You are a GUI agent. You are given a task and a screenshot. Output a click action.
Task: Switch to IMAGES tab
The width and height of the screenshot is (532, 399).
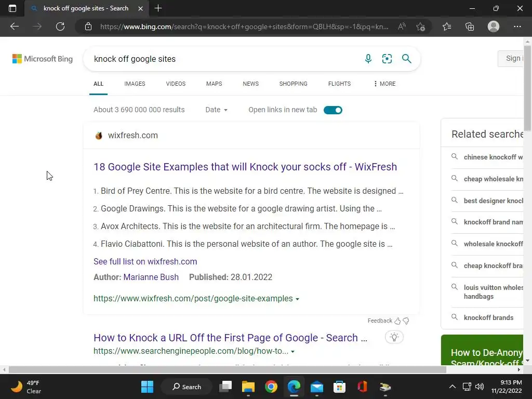pyautogui.click(x=135, y=84)
